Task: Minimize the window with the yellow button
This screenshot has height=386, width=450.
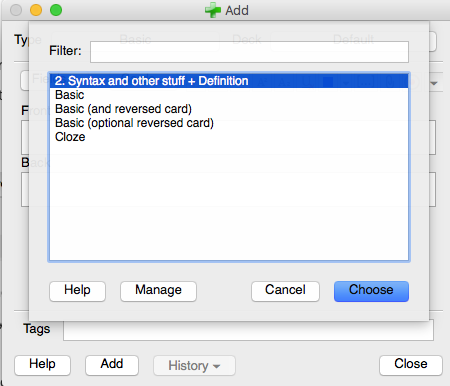Action: [x=36, y=10]
